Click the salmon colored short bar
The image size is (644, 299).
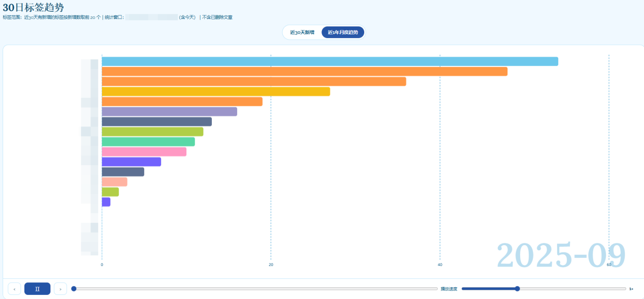point(115,182)
